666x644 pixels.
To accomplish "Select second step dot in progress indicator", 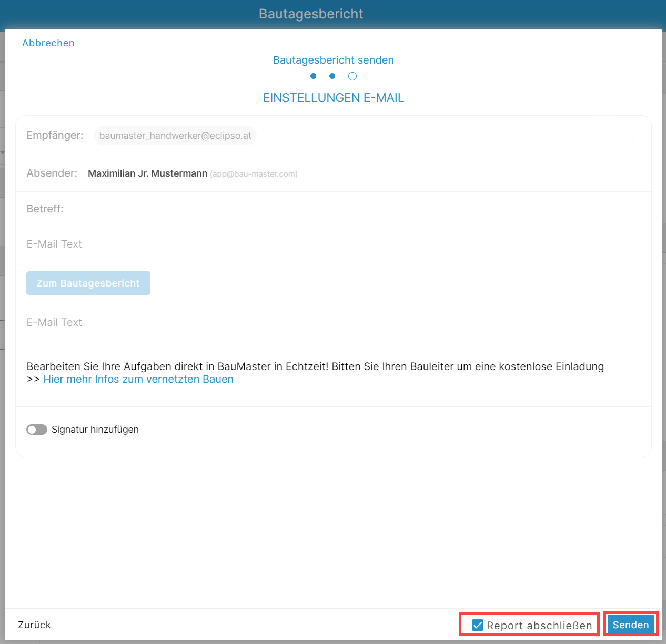I will (x=332, y=76).
